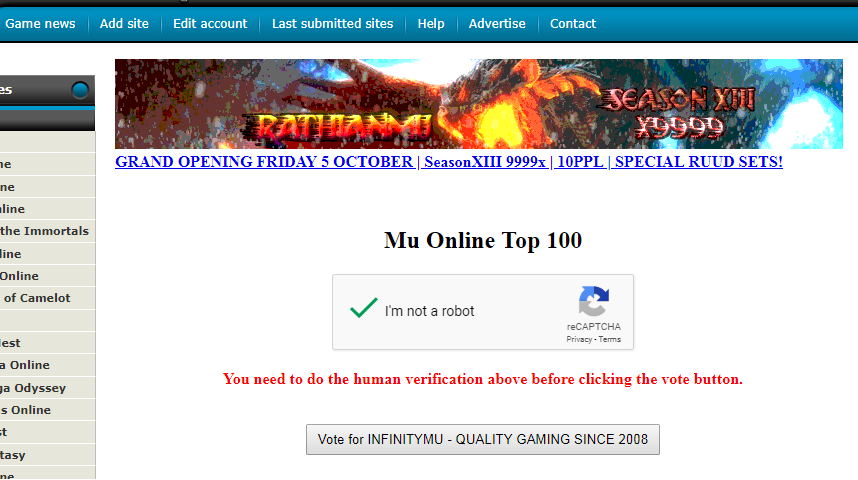858x480 pixels.
Task: Select the 'tasy' sidebar entry
Action: click(48, 455)
